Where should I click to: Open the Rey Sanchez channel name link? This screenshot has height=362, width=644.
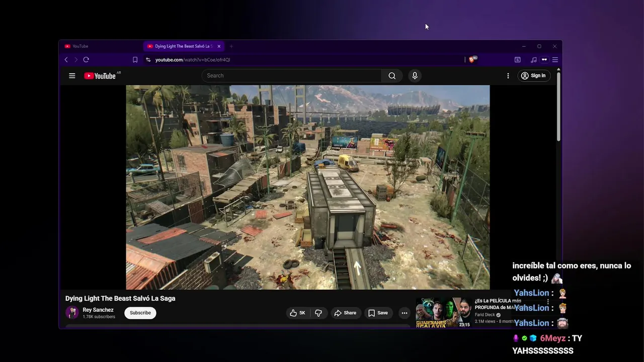coord(98,310)
